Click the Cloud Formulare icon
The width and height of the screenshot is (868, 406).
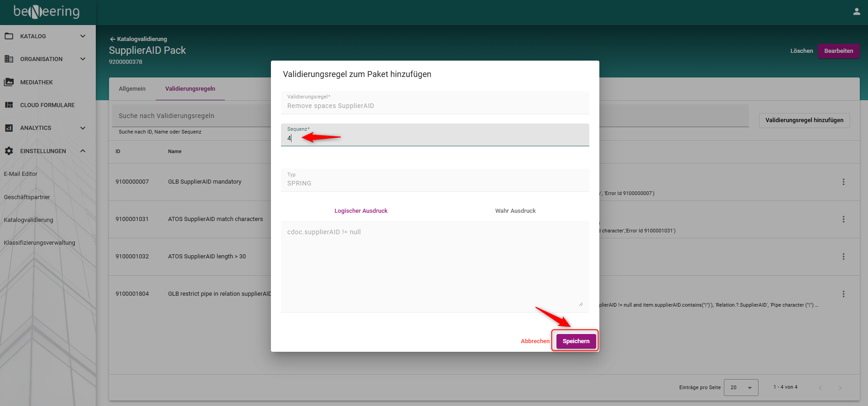(x=9, y=105)
